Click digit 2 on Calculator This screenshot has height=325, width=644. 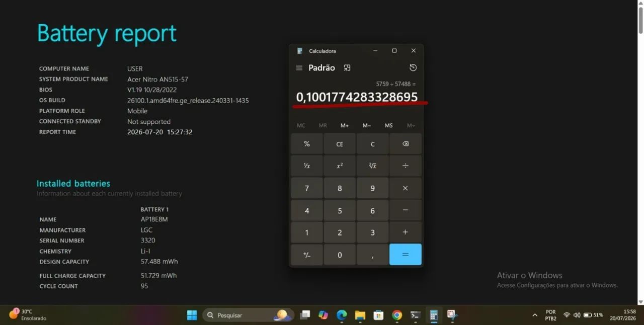[340, 232]
